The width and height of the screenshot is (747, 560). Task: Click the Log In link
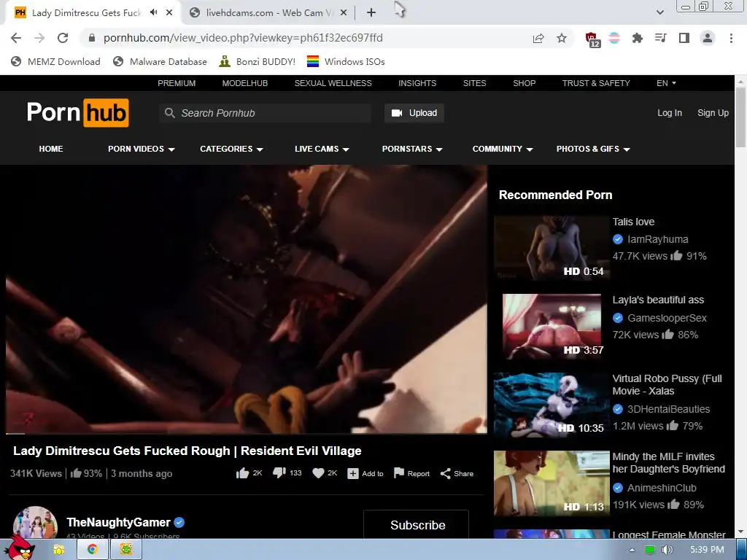click(x=670, y=113)
